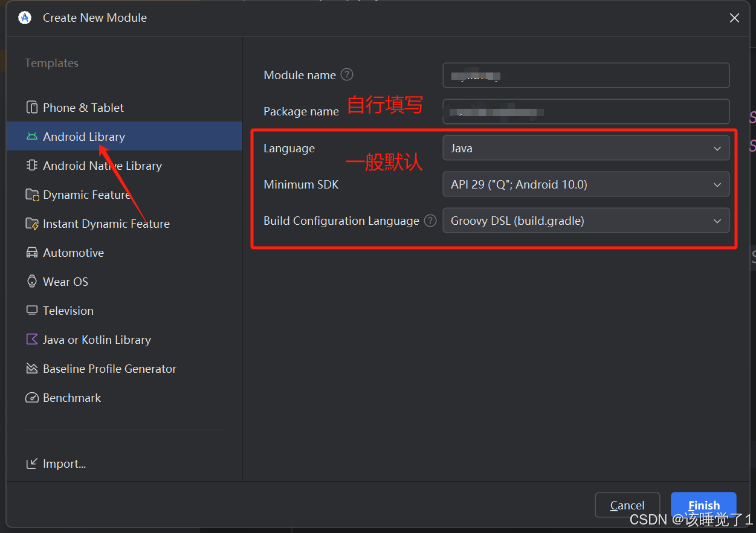The width and height of the screenshot is (756, 533).
Task: Choose the Android Native Library template
Action: [x=124, y=166]
